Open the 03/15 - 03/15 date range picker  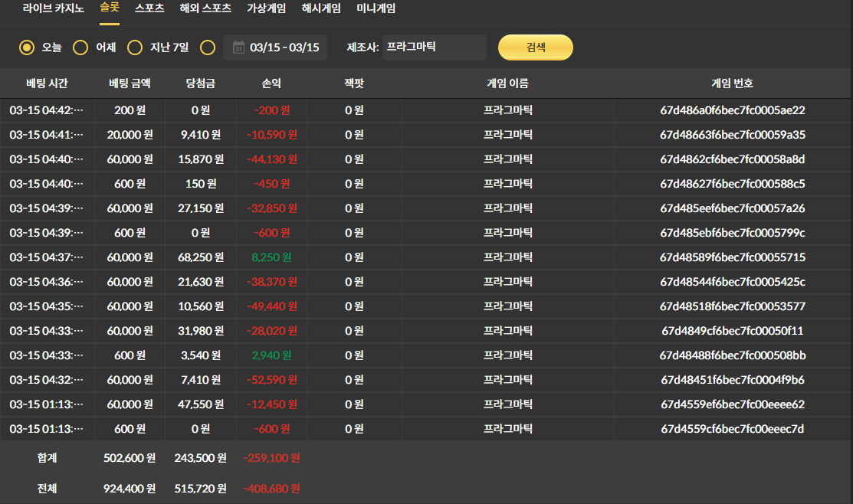coord(284,47)
